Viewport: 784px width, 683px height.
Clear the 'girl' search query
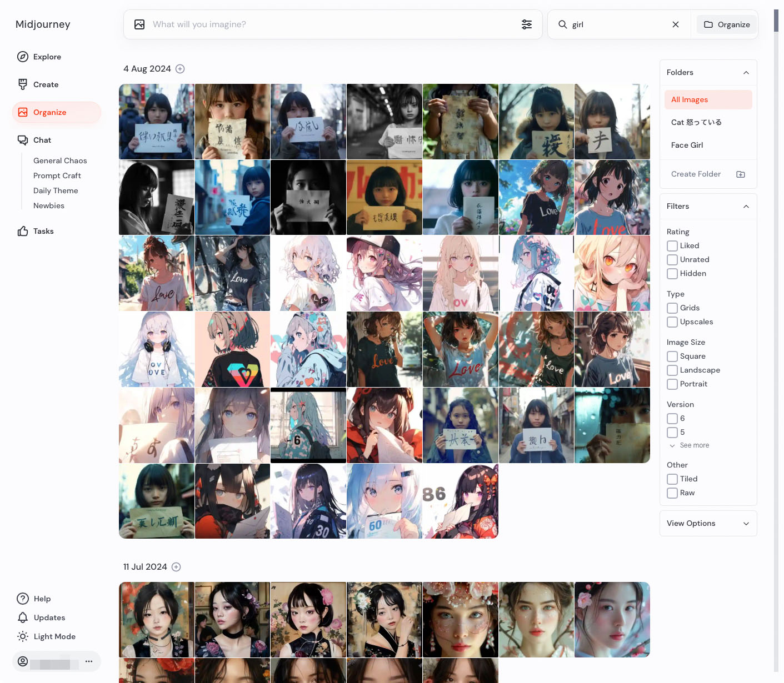point(676,24)
